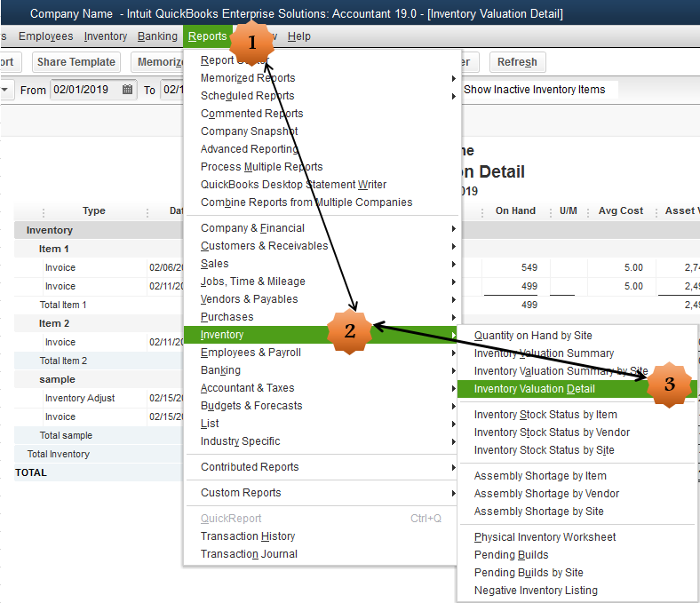Image resolution: width=700 pixels, height=603 pixels.
Task: Choose Inventory Valuation Detail
Action: (x=577, y=389)
